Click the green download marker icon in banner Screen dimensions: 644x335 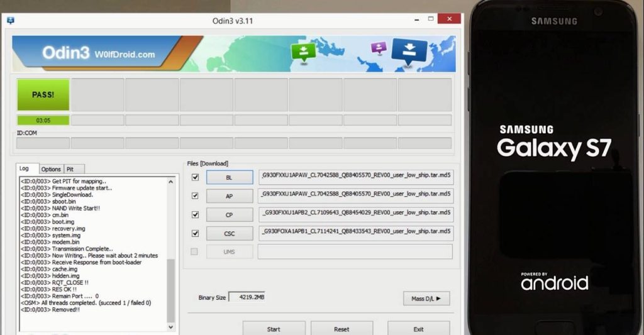tap(304, 52)
